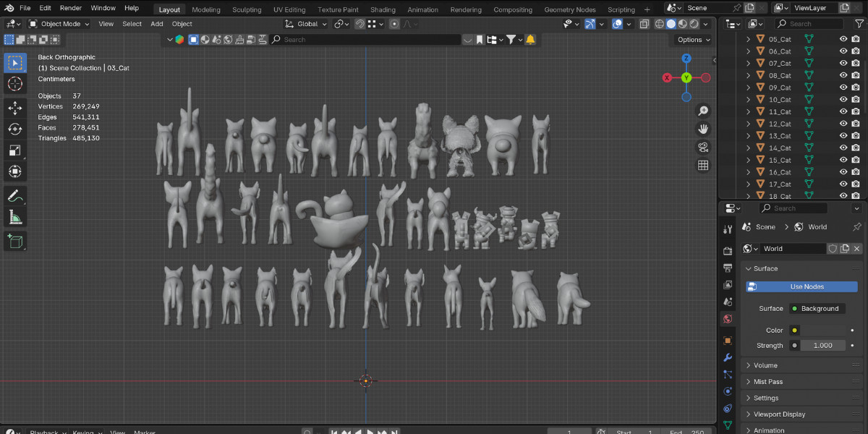
Task: Hide 05_Cat in viewport with eye icon
Action: (x=843, y=39)
